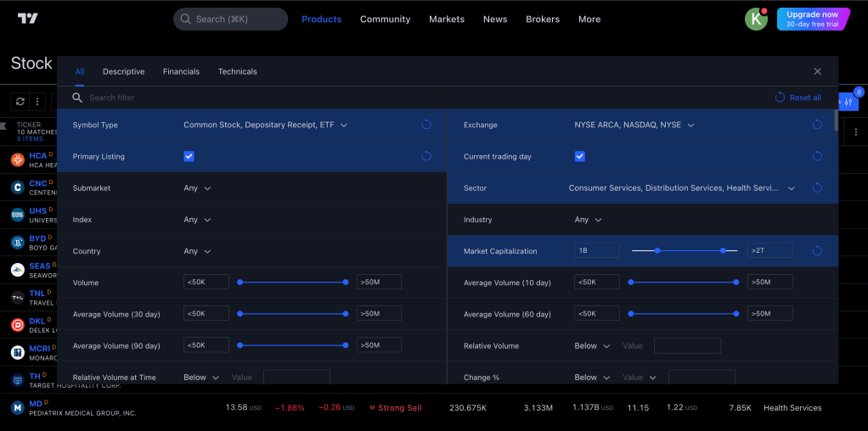
Task: Close the filters dialog
Action: click(817, 72)
